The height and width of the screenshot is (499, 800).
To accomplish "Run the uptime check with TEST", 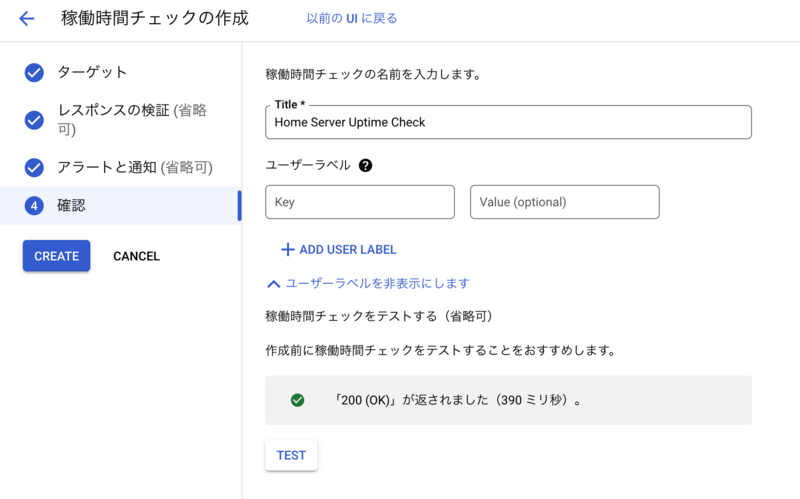I will [x=291, y=455].
